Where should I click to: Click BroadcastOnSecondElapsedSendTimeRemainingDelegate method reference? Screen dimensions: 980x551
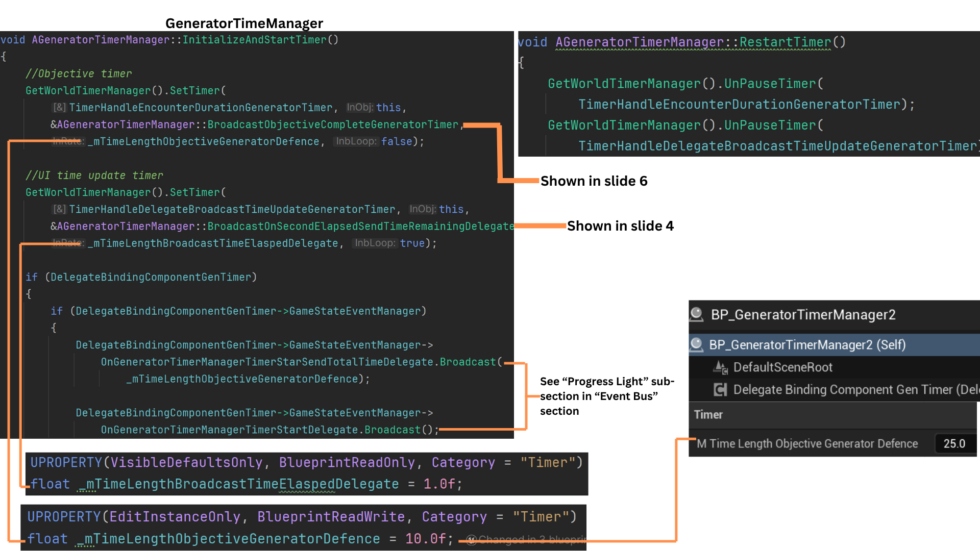click(x=360, y=226)
